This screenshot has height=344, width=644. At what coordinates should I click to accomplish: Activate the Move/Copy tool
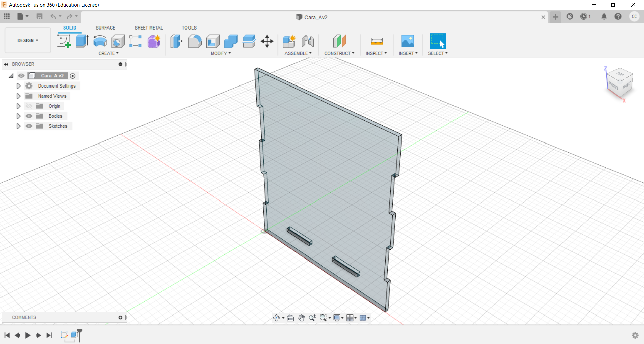click(x=267, y=41)
